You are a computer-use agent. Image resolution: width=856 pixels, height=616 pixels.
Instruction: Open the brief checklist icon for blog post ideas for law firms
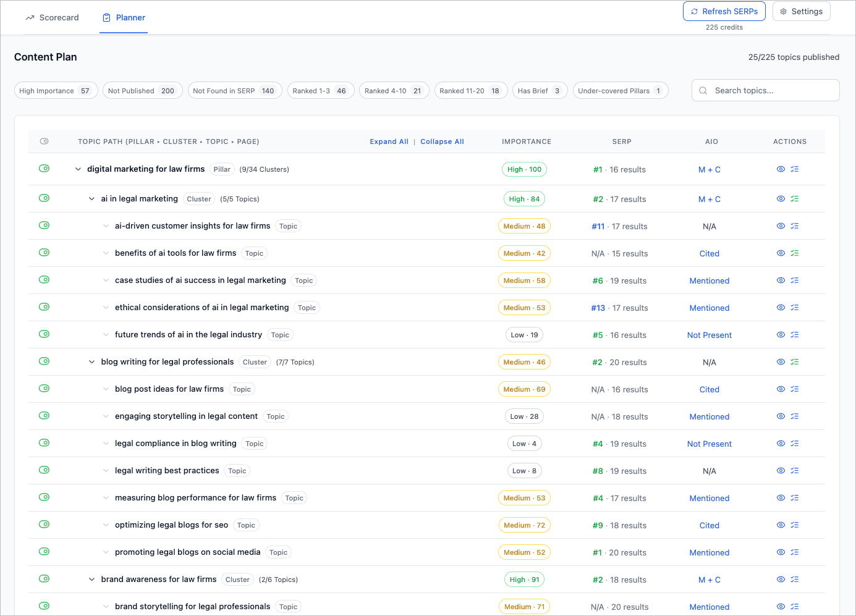[x=795, y=389]
